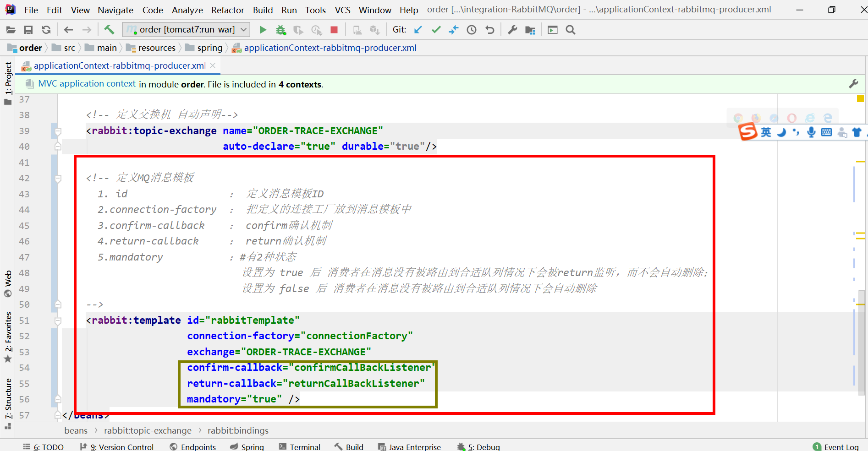This screenshot has width=868, height=451.
Task: Open the Spring tool window
Action: pyautogui.click(x=247, y=447)
